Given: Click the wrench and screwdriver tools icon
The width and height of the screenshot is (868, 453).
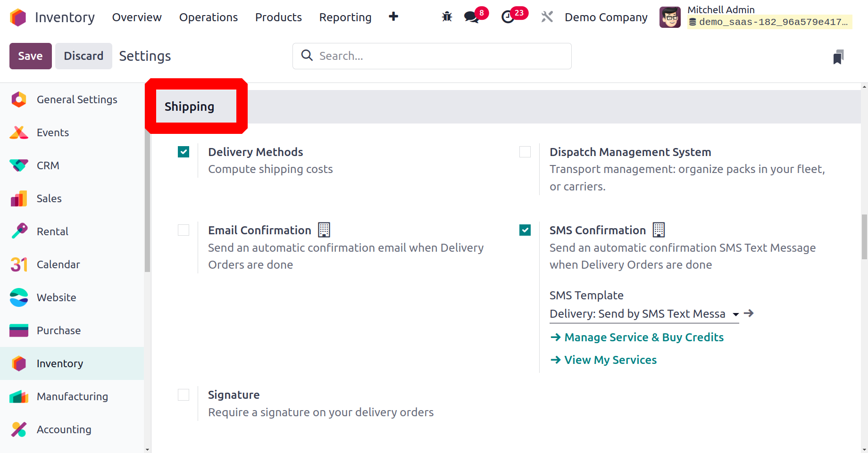Looking at the screenshot, I should [547, 17].
